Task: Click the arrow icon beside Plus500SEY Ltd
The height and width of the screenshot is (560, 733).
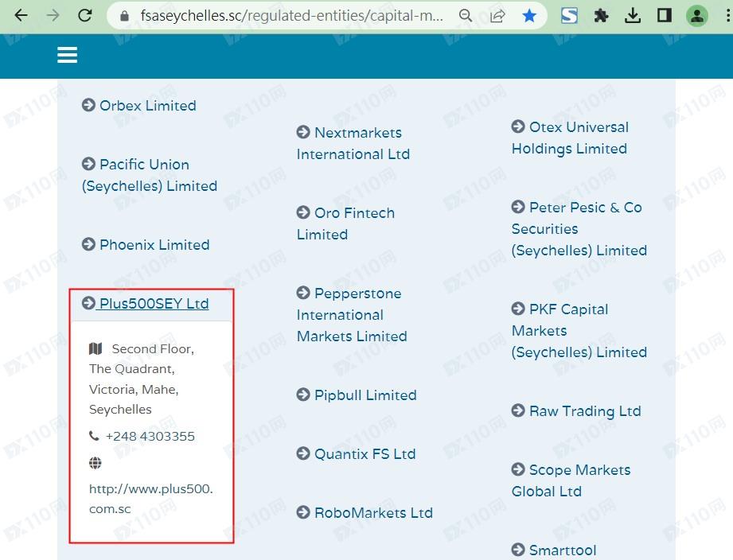Action: (x=88, y=303)
